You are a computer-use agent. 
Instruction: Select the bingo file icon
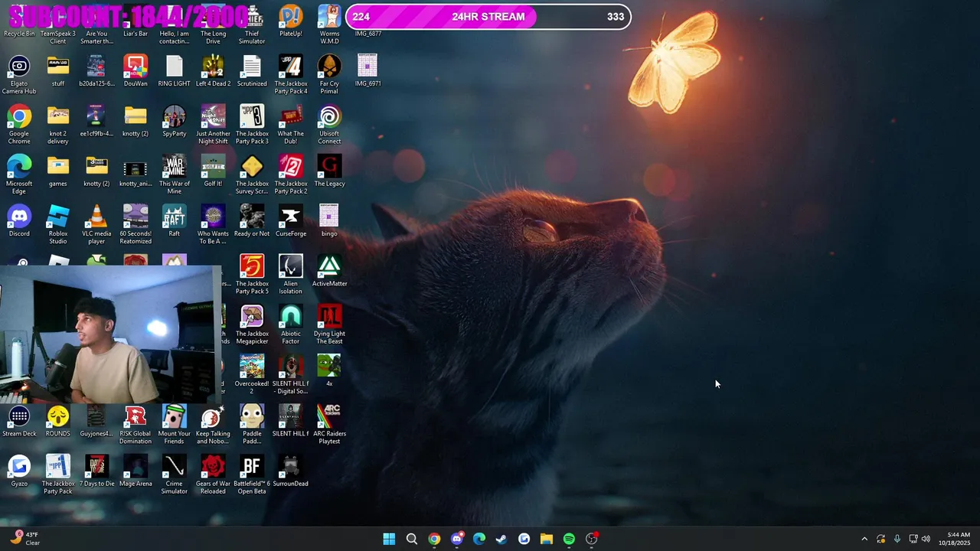329,220
